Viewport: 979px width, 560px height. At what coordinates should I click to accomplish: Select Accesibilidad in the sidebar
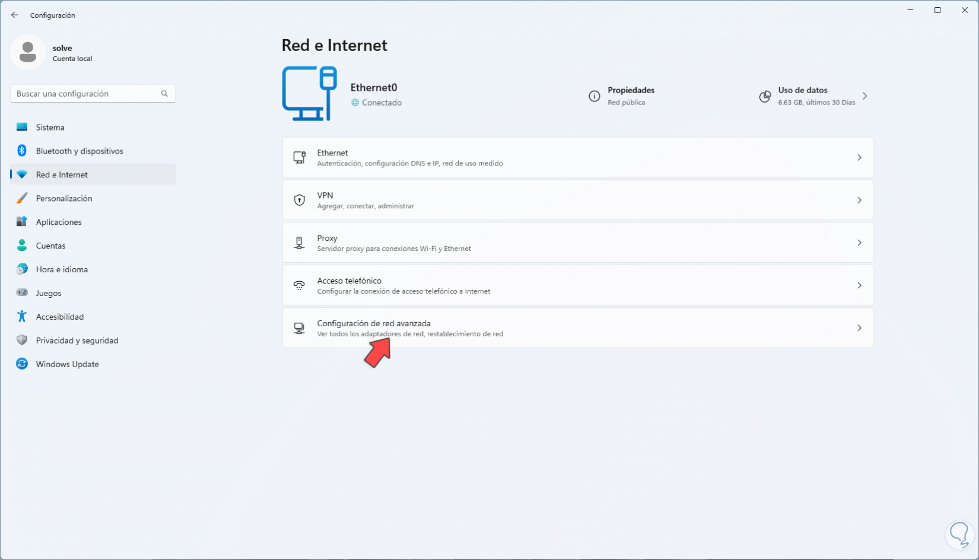[93, 317]
